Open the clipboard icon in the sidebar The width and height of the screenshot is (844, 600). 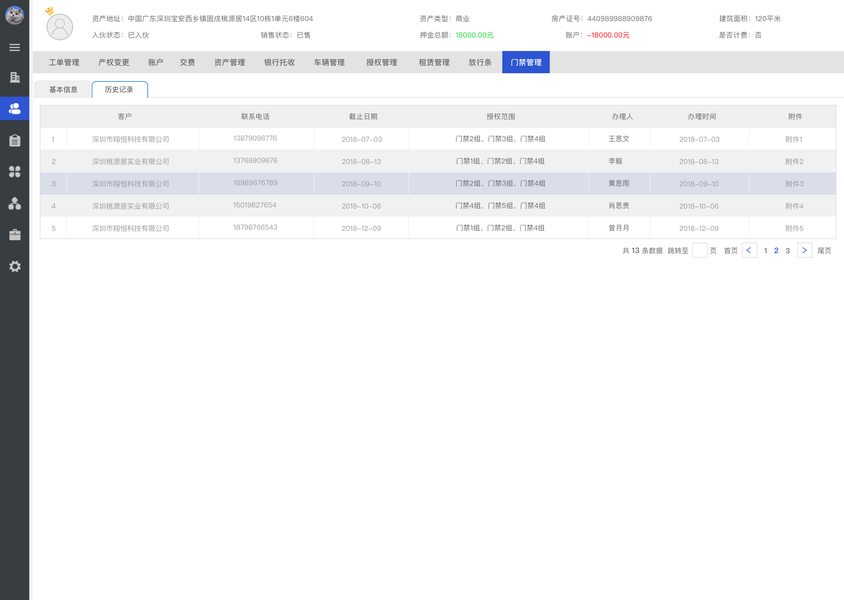pos(15,140)
